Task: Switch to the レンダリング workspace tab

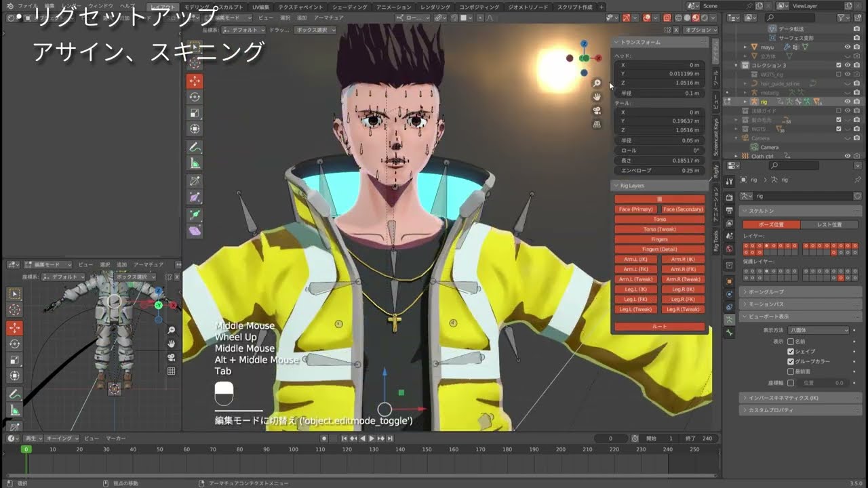Action: tap(435, 7)
